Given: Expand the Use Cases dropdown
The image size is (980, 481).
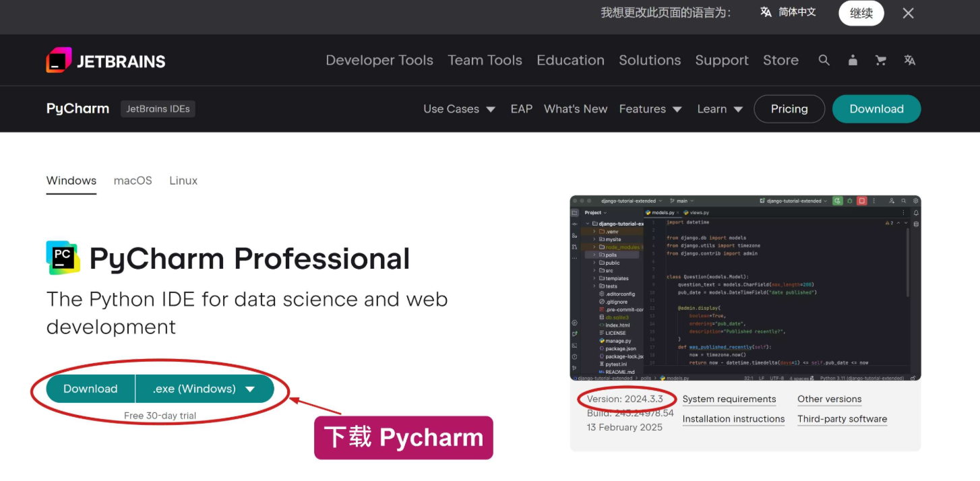Looking at the screenshot, I should coord(460,109).
